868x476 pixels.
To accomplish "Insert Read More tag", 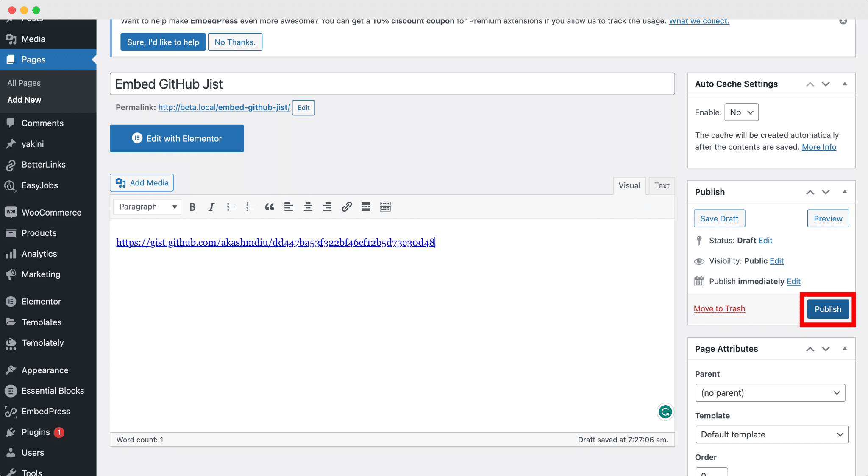I will [366, 207].
